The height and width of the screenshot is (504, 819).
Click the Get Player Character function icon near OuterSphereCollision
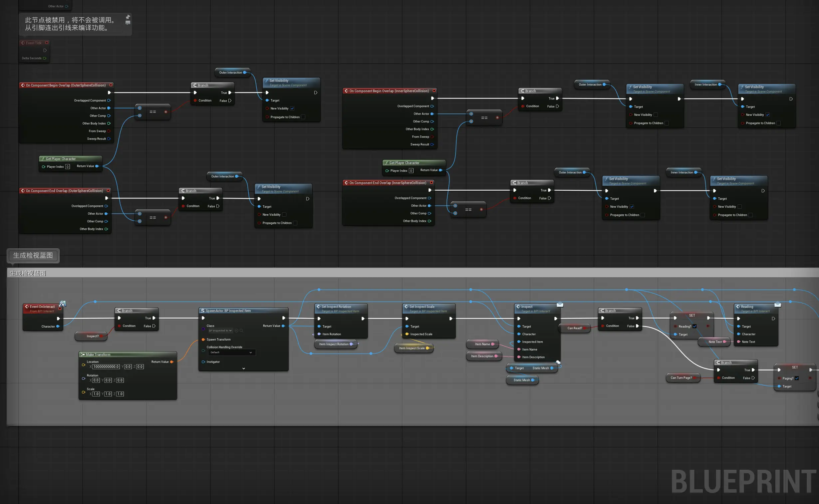point(43,159)
